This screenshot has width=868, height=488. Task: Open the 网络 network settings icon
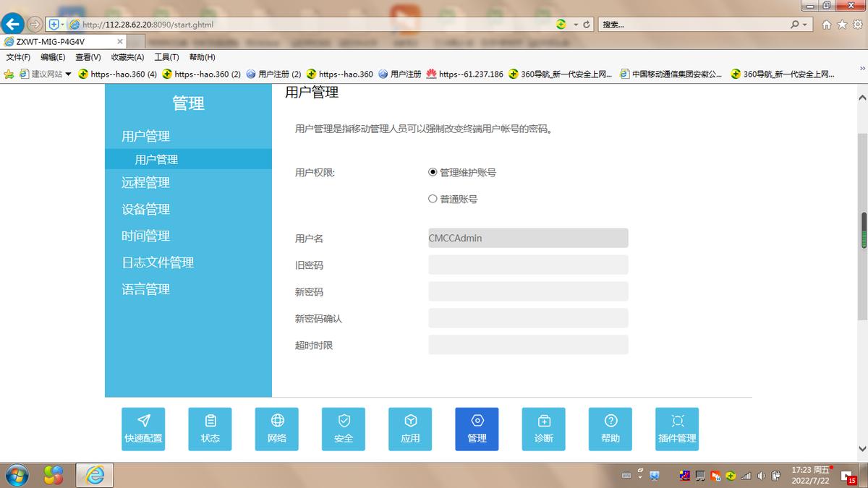click(x=276, y=428)
